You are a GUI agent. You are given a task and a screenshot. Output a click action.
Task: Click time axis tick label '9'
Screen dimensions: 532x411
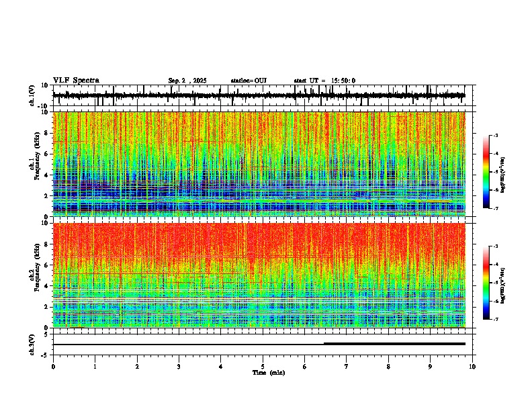point(430,367)
